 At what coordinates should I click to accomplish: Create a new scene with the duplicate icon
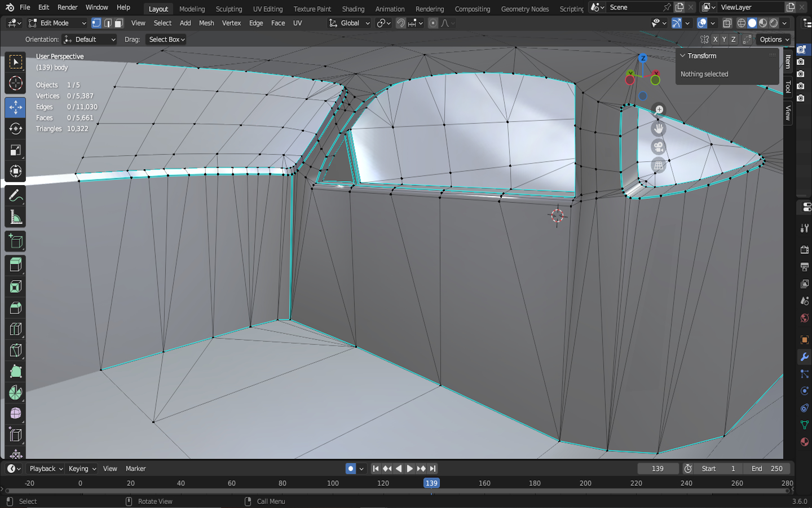[679, 7]
